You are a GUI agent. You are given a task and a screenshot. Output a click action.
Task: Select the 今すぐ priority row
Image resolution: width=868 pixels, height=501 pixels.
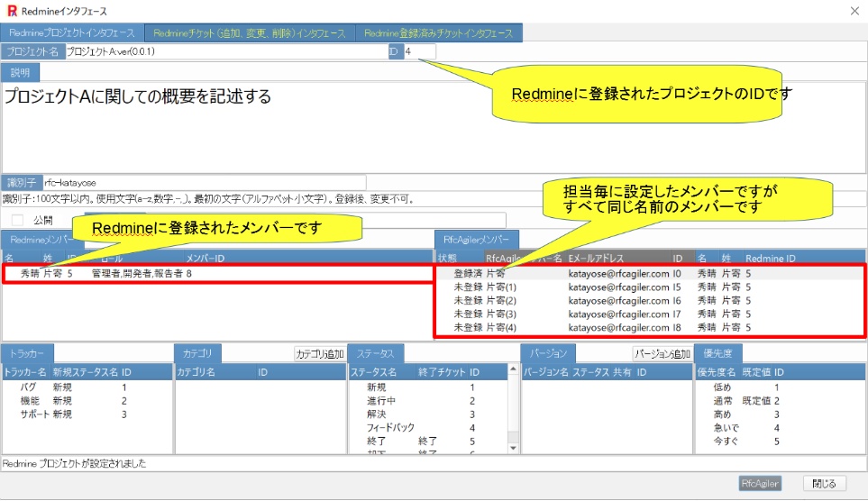pos(781,442)
